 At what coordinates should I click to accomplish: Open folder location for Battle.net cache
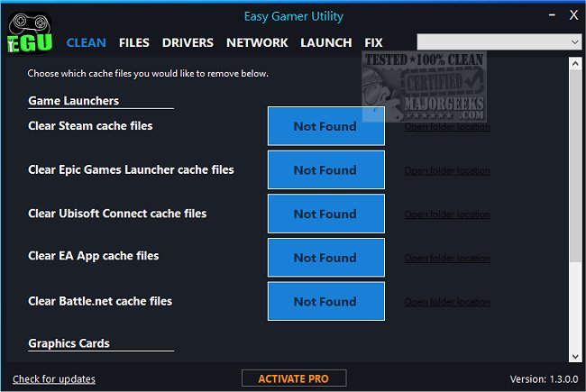pos(447,303)
